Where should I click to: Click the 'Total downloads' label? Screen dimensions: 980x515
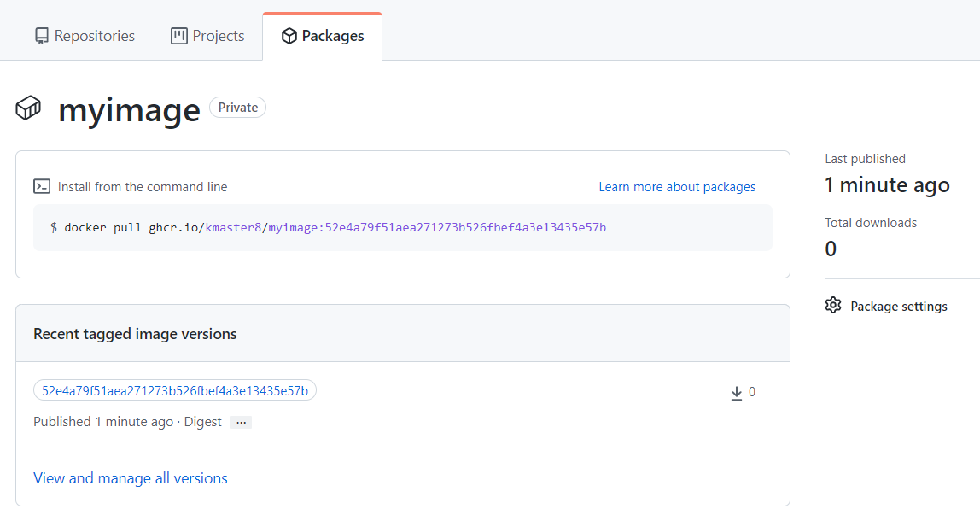coord(871,223)
